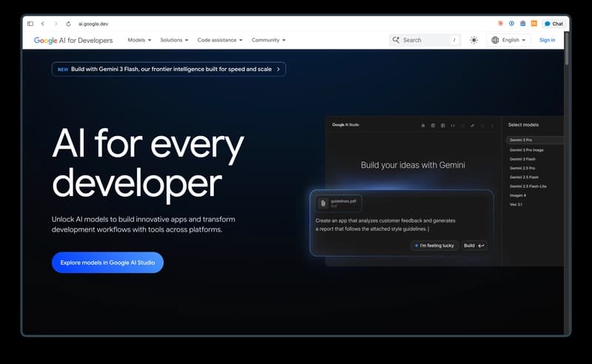Open the Chat button in browser toolbar
Image resolution: width=592 pixels, height=364 pixels.
pos(554,24)
